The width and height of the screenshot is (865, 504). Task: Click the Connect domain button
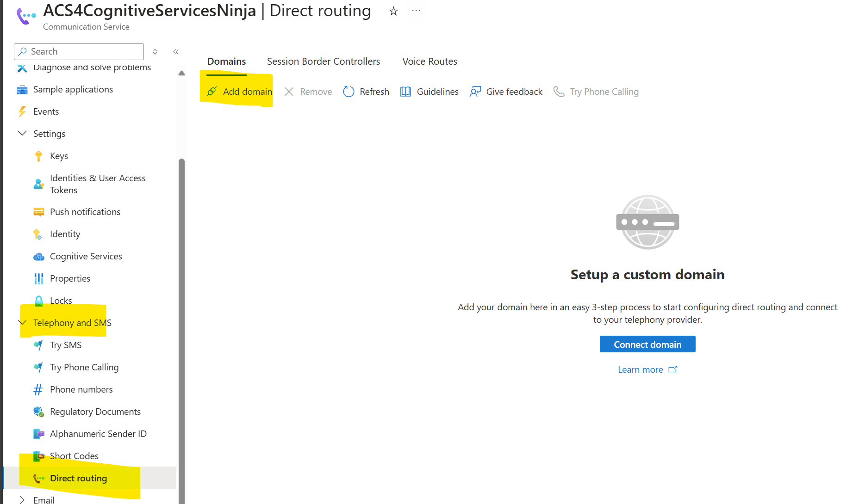[x=647, y=344]
